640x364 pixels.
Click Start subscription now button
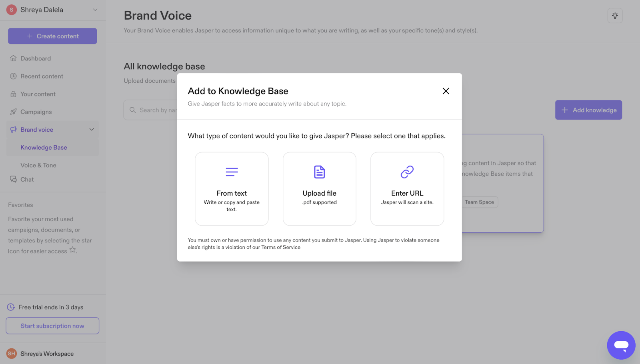pos(52,326)
